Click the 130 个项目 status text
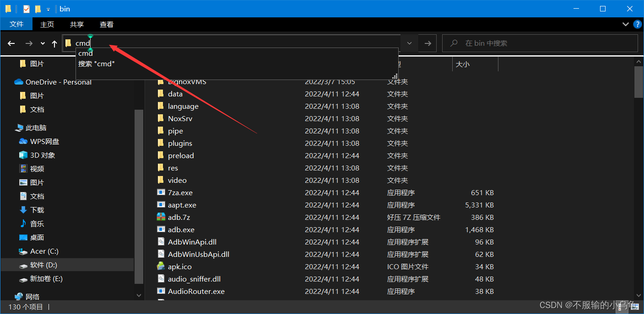This screenshot has width=644, height=314. (x=26, y=307)
